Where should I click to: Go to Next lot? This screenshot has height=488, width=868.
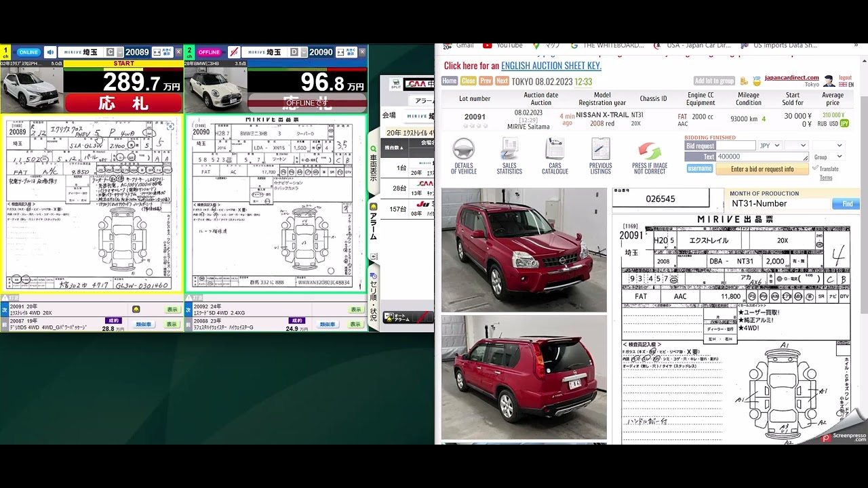(502, 81)
